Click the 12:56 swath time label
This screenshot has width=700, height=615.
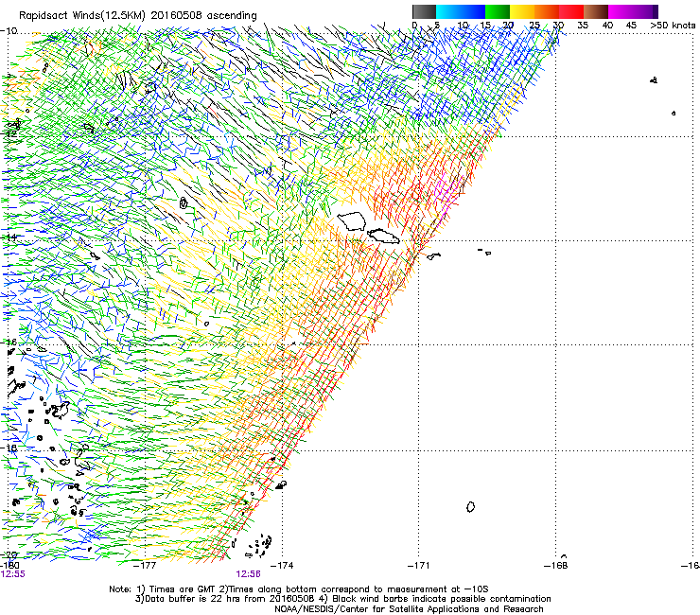pyautogui.click(x=248, y=574)
